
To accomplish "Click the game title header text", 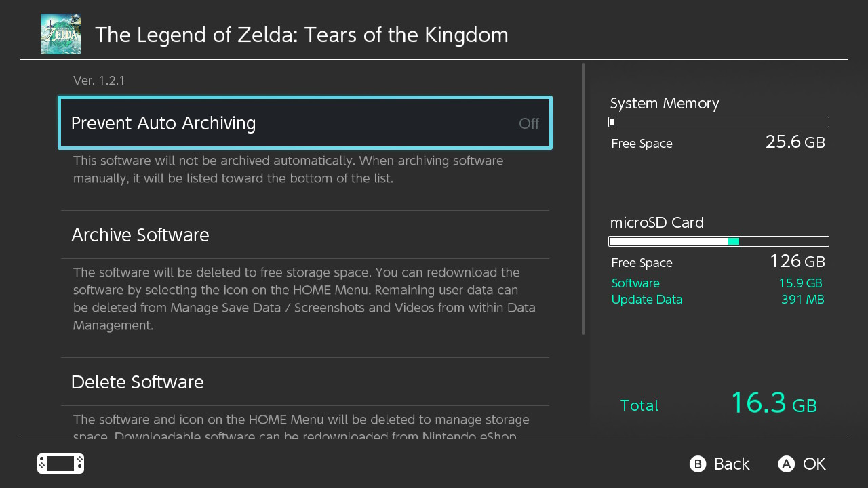I will (x=302, y=35).
